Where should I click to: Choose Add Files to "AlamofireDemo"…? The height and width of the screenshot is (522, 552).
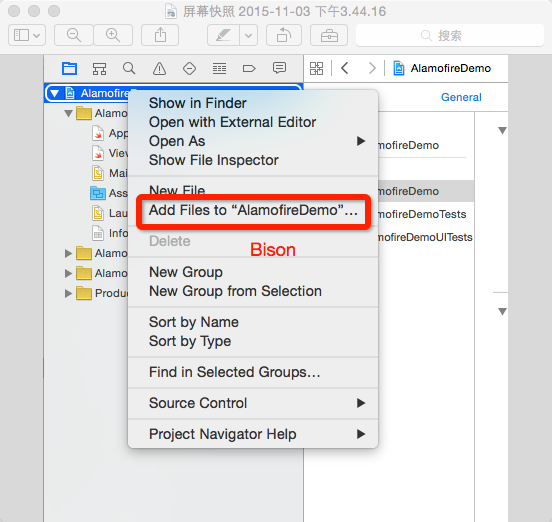point(253,210)
